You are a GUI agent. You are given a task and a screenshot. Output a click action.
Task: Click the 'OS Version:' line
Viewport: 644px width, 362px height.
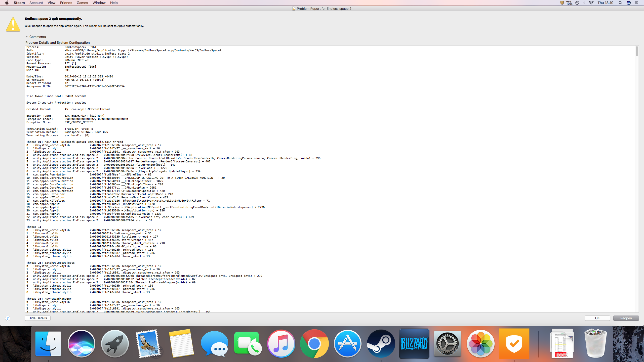coord(65,80)
